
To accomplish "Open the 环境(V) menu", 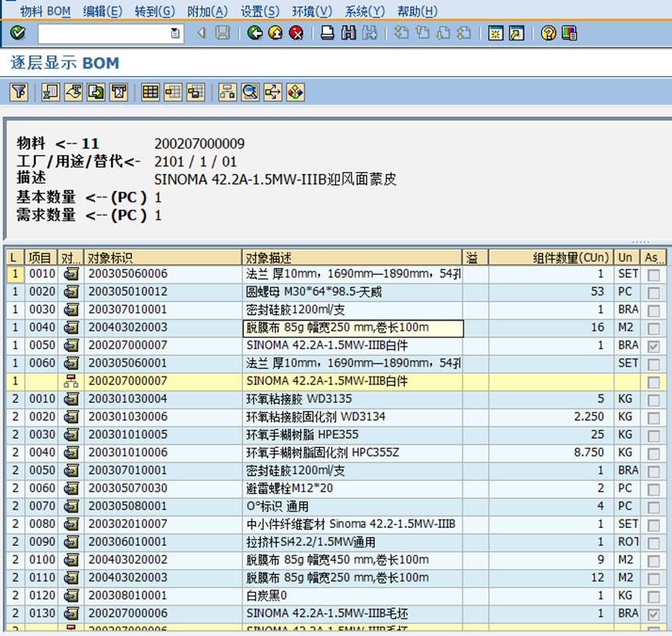I will coord(312,11).
